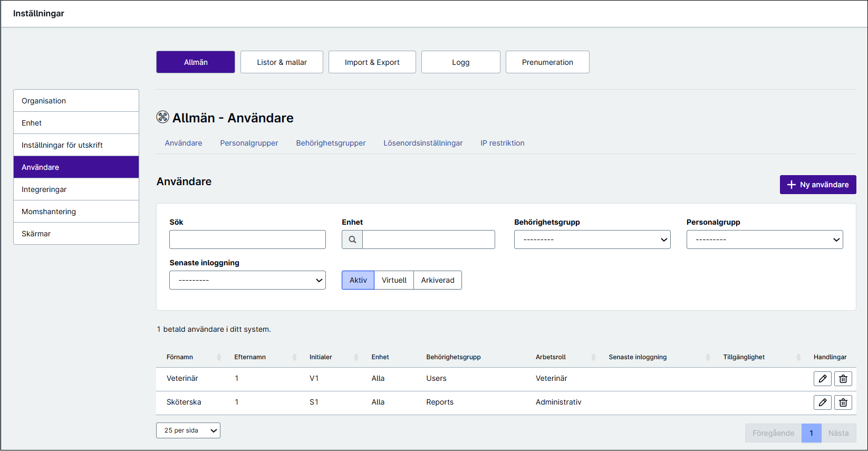Click the '1 betald användare i ditt system.' text
This screenshot has width=868, height=451.
pos(214,329)
